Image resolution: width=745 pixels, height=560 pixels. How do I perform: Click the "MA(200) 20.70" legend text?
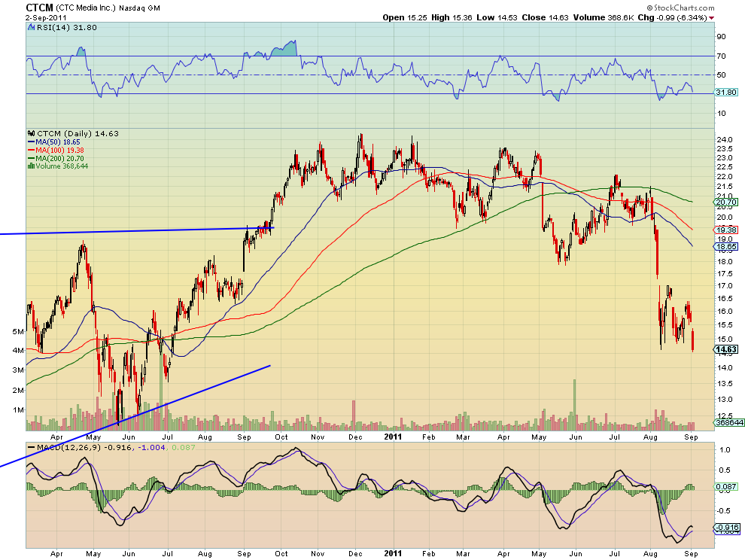click(x=59, y=158)
